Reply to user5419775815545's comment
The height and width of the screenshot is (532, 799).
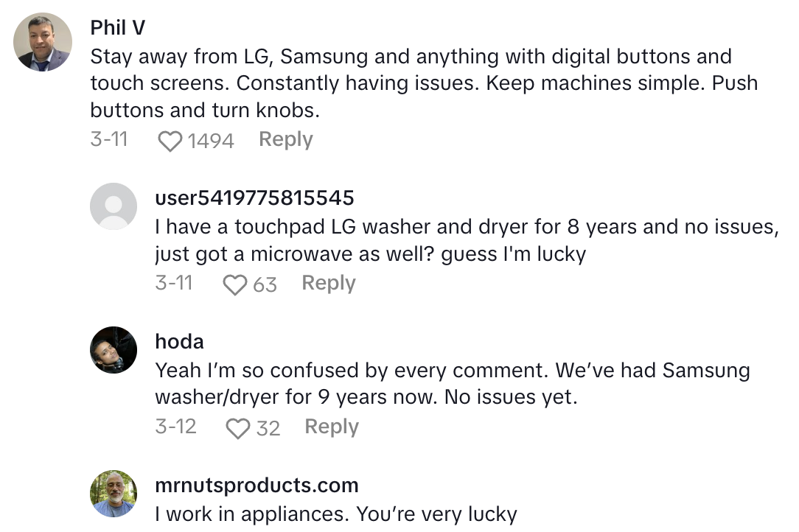click(x=329, y=283)
